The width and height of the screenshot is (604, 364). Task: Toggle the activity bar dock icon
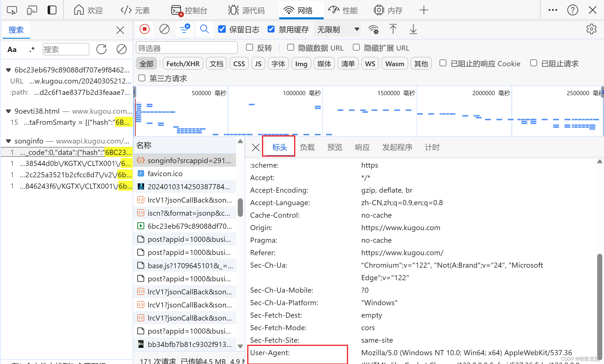(x=52, y=10)
